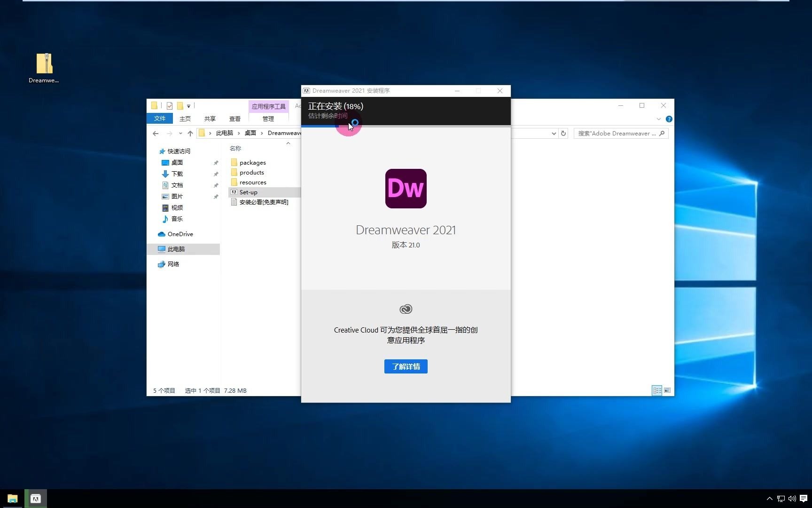This screenshot has width=812, height=508.
Task: Select 应用程序工具 contextual tab
Action: [x=268, y=106]
